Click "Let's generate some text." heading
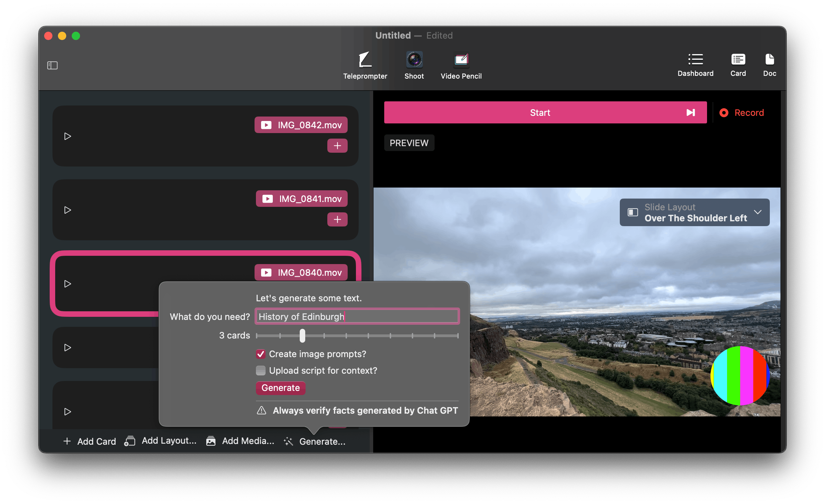The image size is (825, 504). (309, 298)
